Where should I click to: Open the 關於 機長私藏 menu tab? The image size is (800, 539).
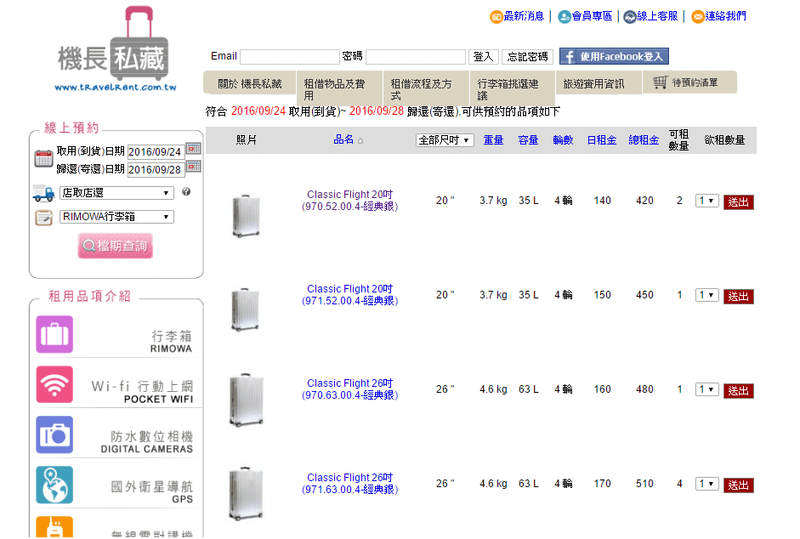click(250, 83)
